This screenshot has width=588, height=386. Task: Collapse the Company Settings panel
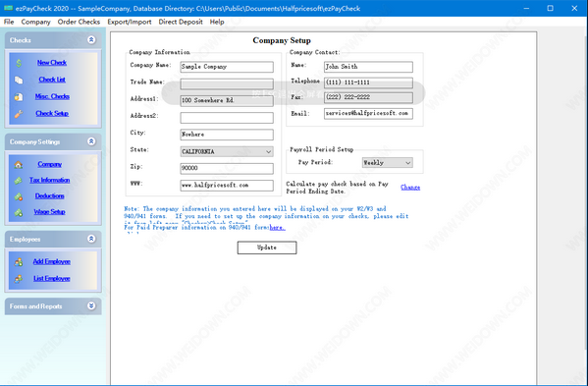coord(91,141)
